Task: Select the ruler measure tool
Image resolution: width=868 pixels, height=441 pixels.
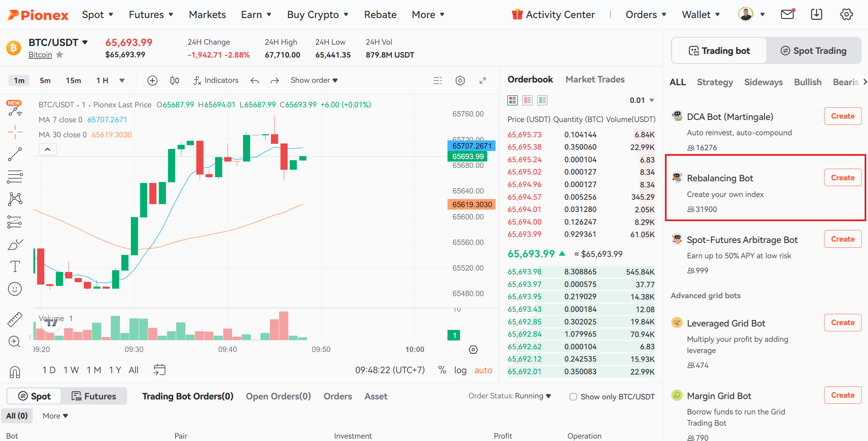Action: click(x=15, y=319)
